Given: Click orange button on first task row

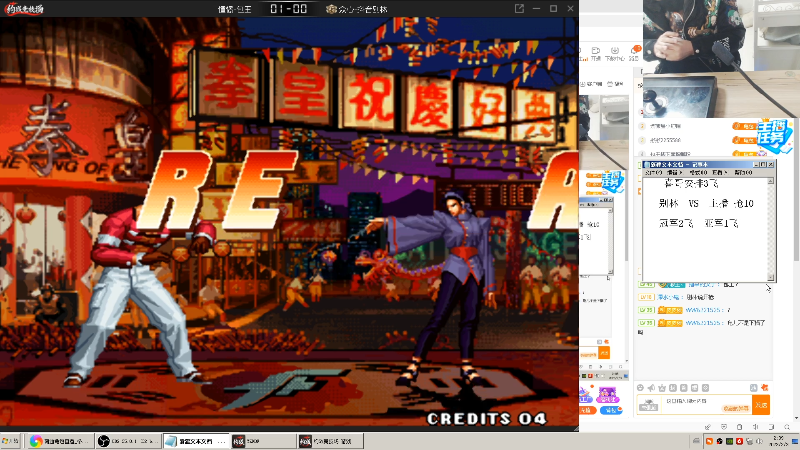Looking at the screenshot, I should [744, 126].
